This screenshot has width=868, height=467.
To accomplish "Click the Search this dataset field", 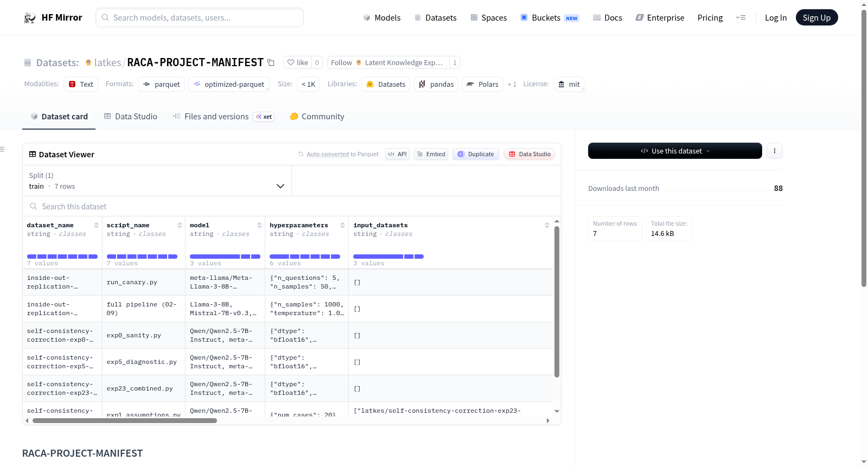I will tap(292, 206).
